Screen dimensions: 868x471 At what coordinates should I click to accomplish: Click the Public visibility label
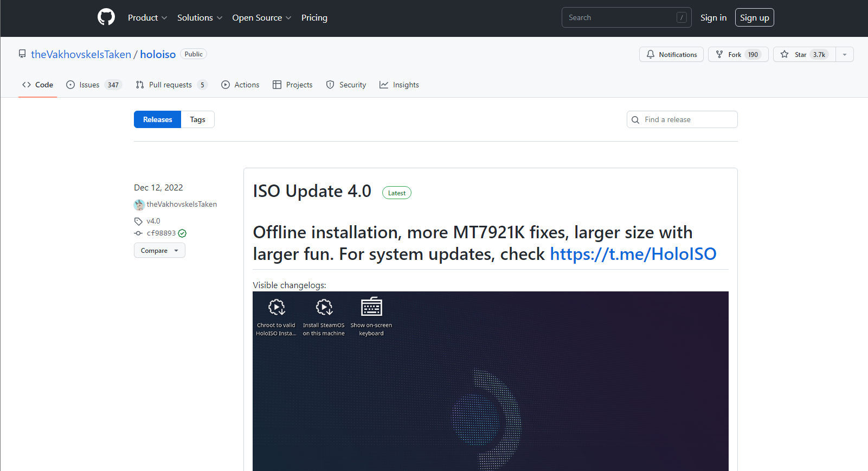click(194, 54)
